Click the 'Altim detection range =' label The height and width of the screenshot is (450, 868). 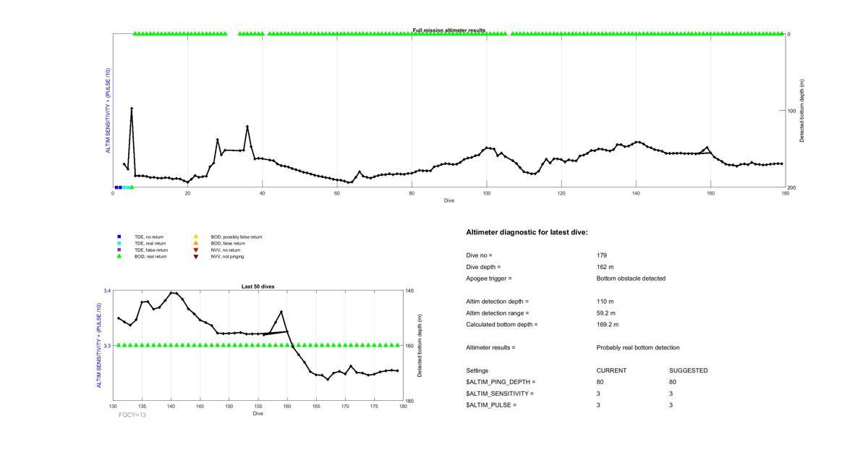coord(498,313)
